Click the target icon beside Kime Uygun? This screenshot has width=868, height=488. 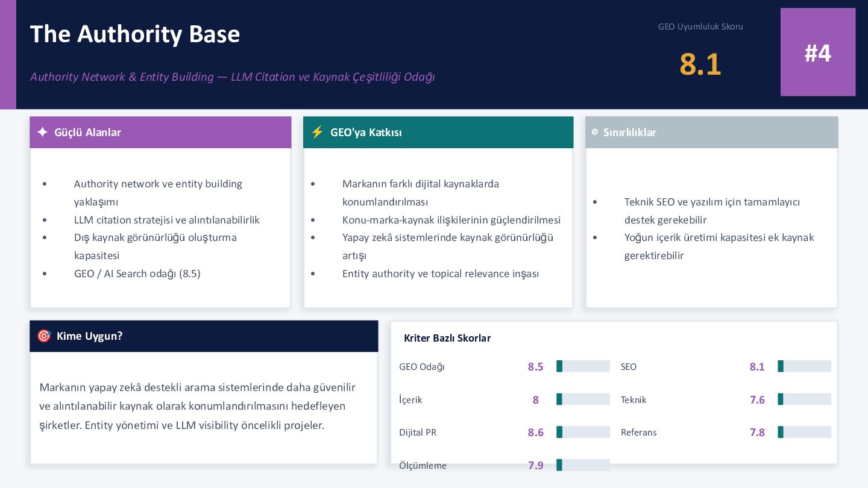point(44,336)
